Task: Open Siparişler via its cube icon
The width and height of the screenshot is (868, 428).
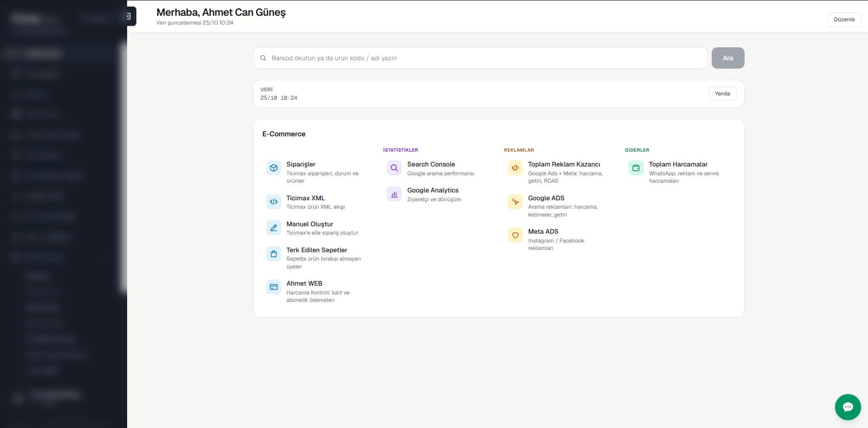Action: pos(274,168)
